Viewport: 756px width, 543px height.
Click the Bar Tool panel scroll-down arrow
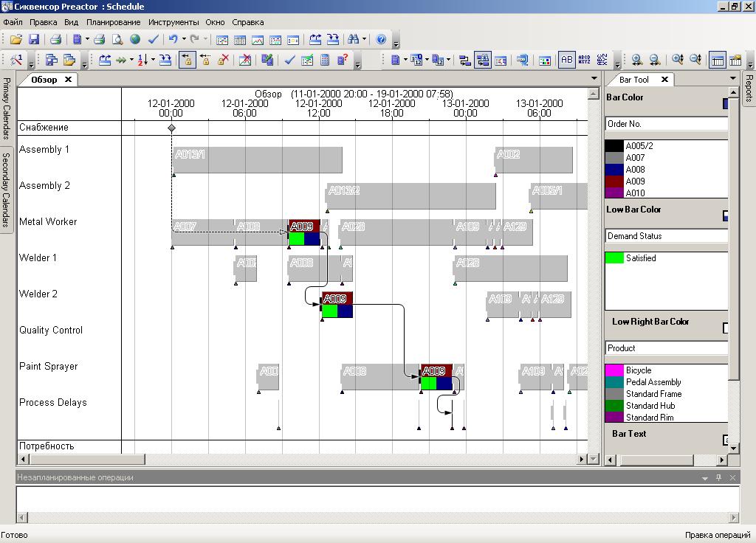(x=733, y=448)
